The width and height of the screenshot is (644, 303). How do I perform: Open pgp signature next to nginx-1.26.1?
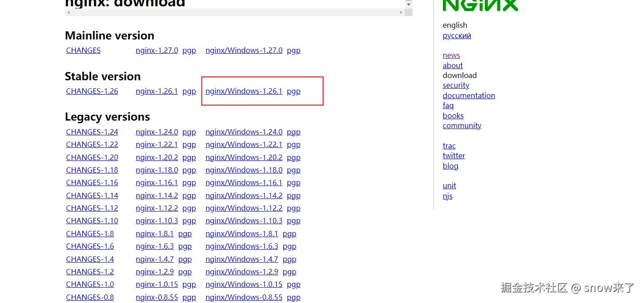[189, 91]
